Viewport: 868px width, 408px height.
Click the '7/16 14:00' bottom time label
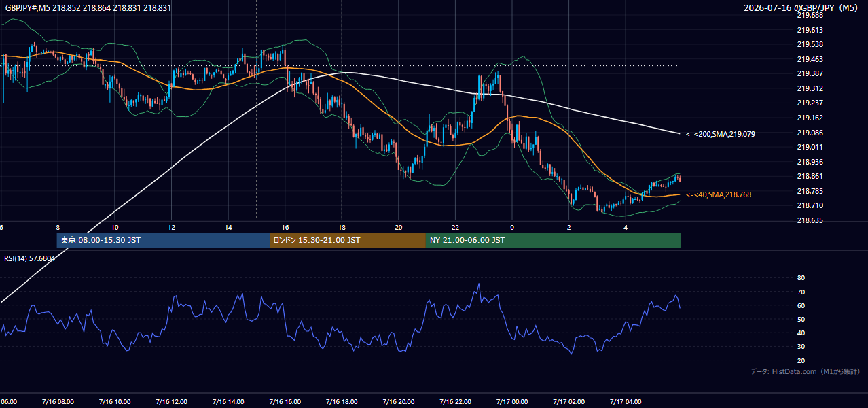(x=228, y=402)
